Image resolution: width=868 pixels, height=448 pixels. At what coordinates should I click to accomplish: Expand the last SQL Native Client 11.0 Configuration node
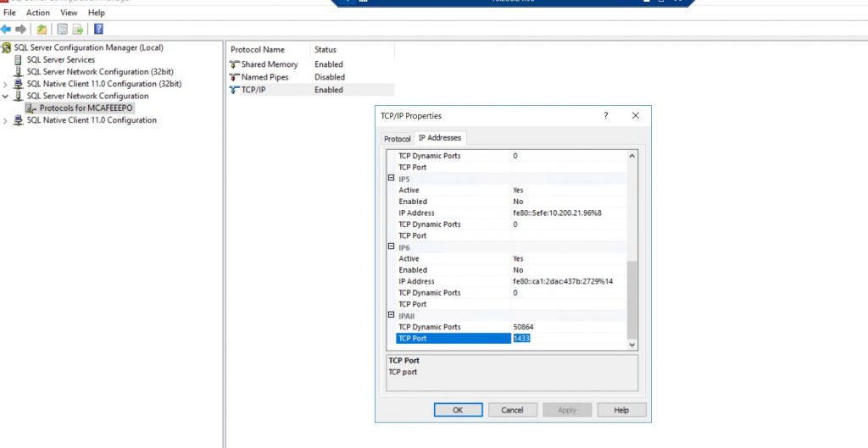(x=6, y=120)
